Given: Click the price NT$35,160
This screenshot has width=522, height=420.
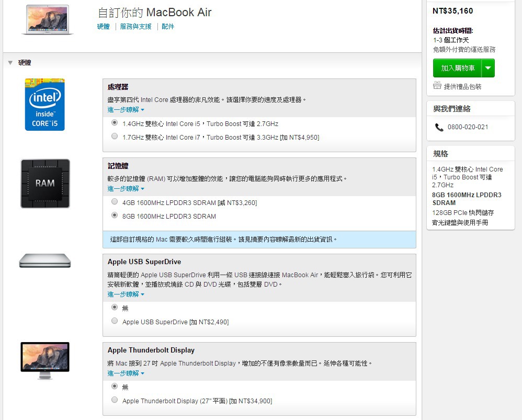Looking at the screenshot, I should pos(453,11).
